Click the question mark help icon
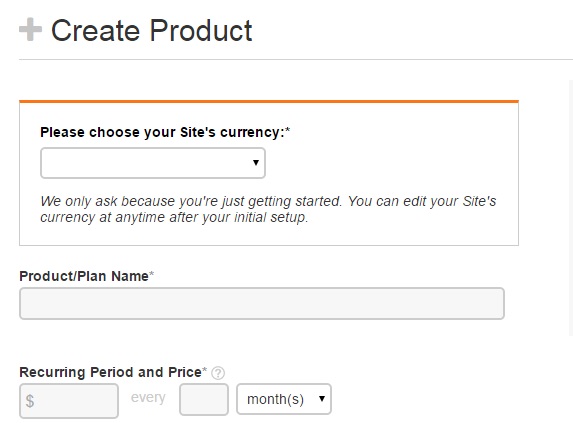The height and width of the screenshot is (423, 573). (x=218, y=373)
